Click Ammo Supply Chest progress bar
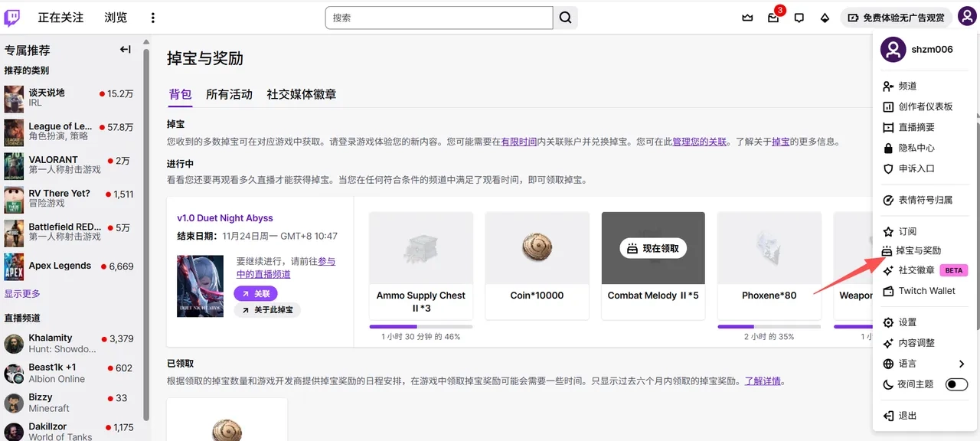The image size is (980, 441). pyautogui.click(x=420, y=327)
